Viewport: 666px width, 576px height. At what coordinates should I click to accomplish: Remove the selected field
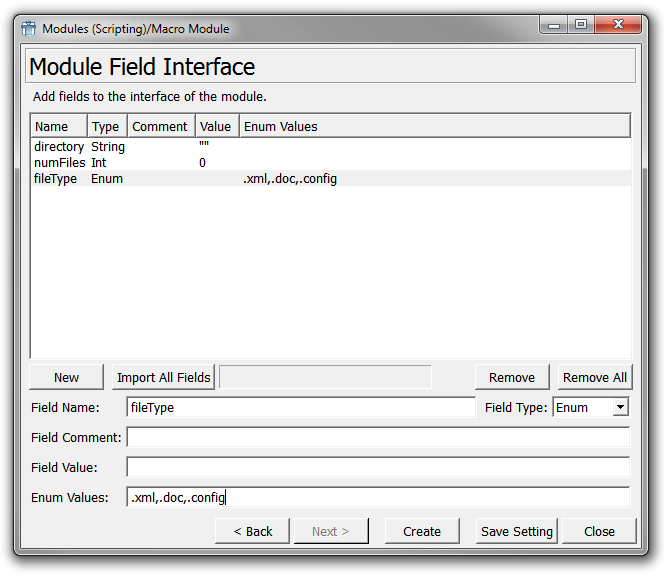[511, 377]
